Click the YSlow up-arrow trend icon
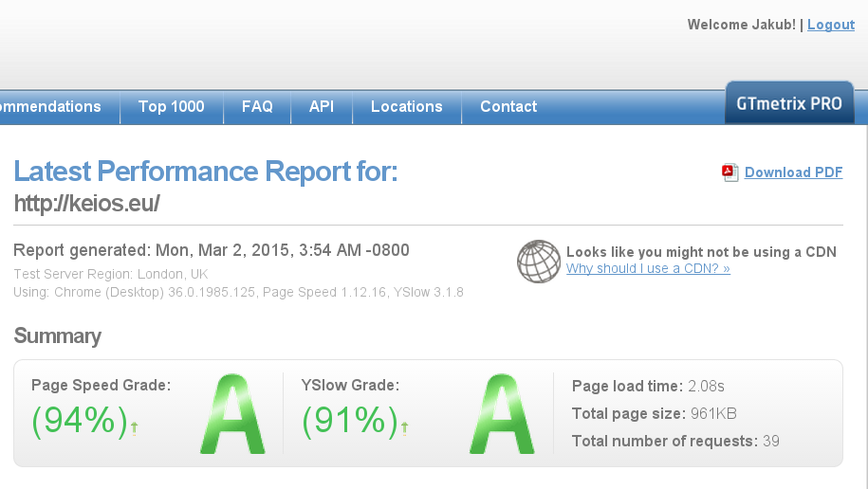Screen dimensions: 868x489 [x=405, y=428]
